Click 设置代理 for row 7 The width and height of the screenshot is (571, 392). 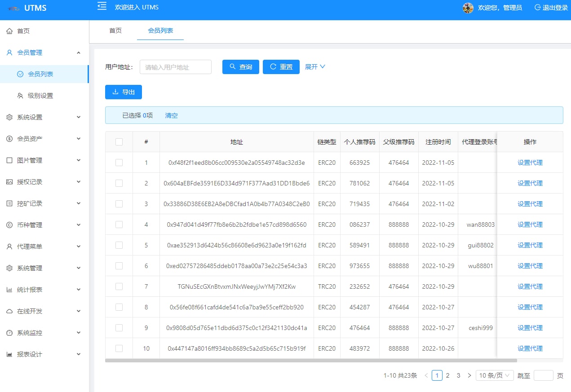click(x=530, y=286)
